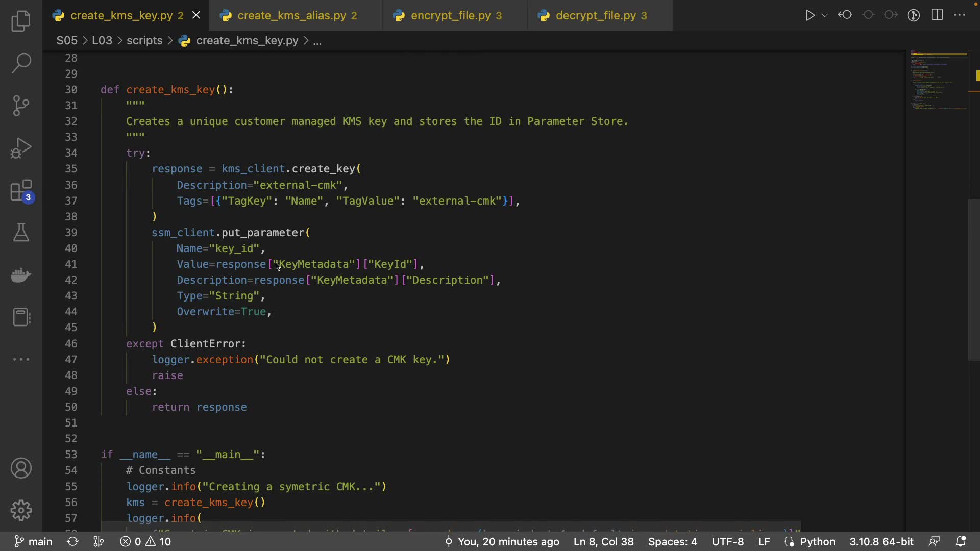
Task: Expand additional views ellipsis in activity bar
Action: [x=21, y=359]
